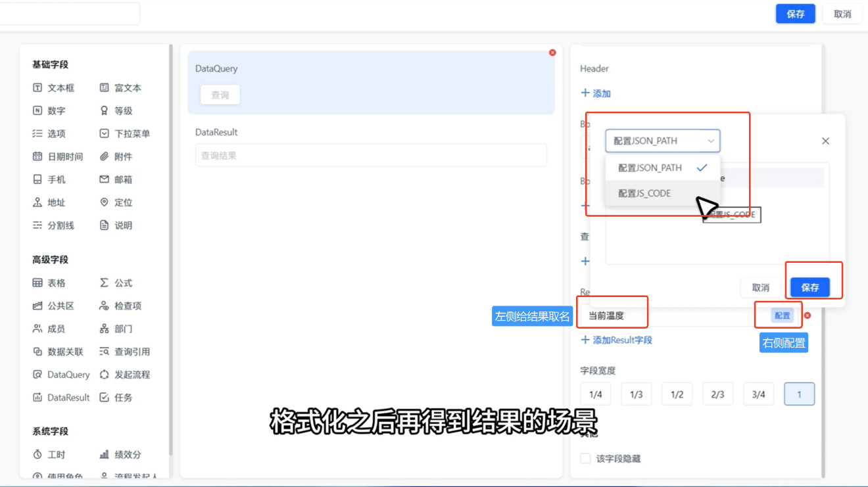This screenshot has height=487, width=868.
Task: Add a 分割线 divider field
Action: click(x=53, y=225)
